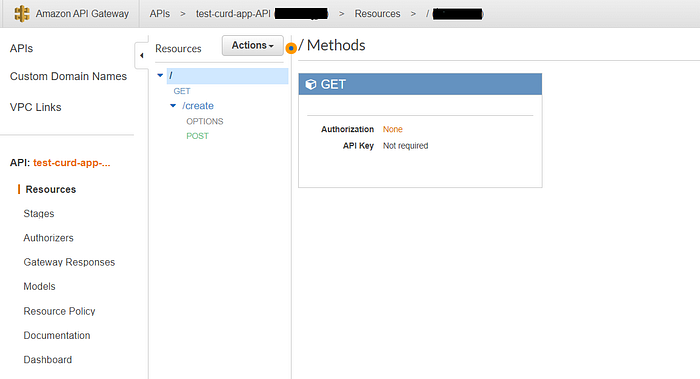Open test-curd-app-API breadcrumb link
Viewport: 700px width, 379px height.
[233, 14]
